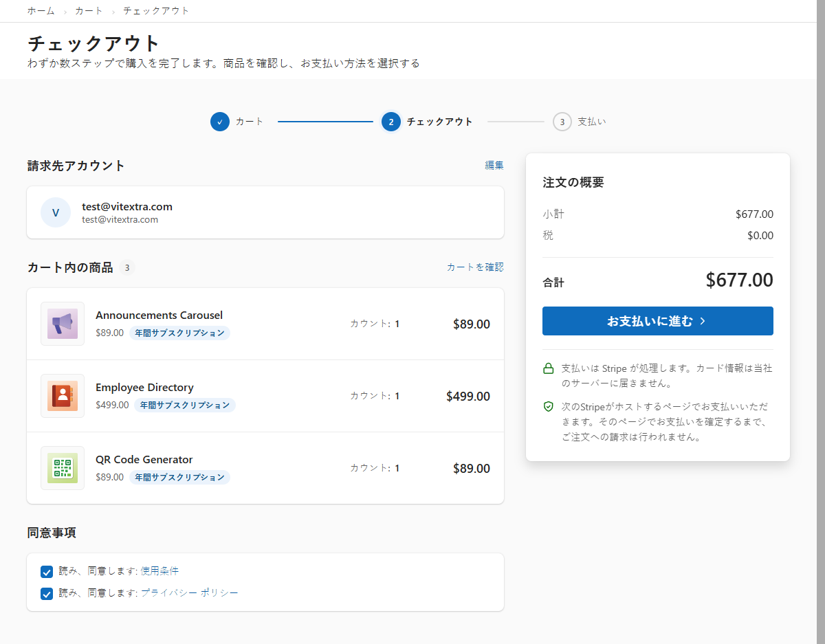Click the 請求先アカウント heading
This screenshot has height=644, width=825.
pos(76,165)
